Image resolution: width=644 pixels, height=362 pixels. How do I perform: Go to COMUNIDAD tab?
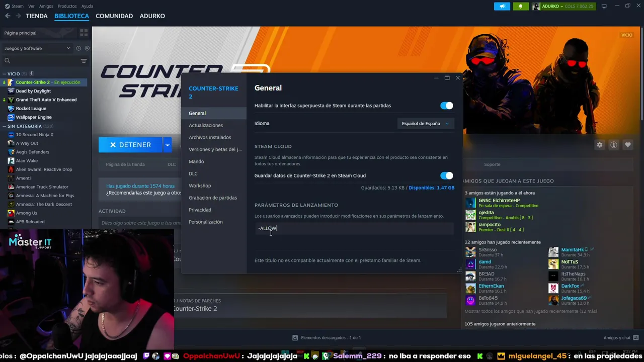coord(114,16)
